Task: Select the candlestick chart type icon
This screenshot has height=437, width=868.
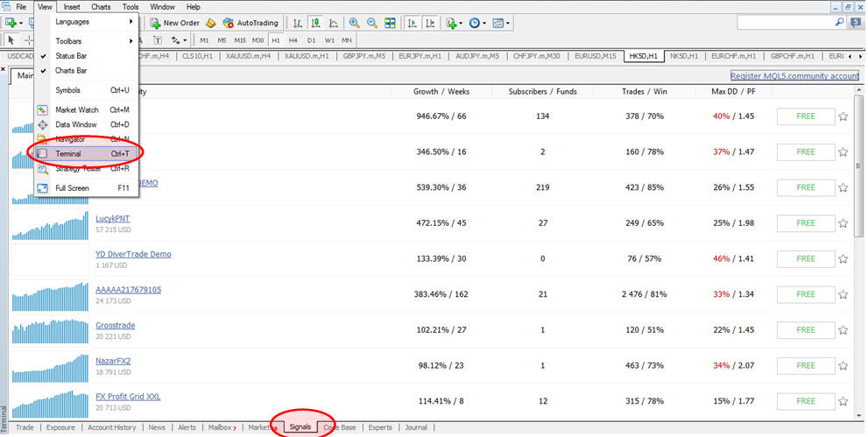Action: pos(315,23)
